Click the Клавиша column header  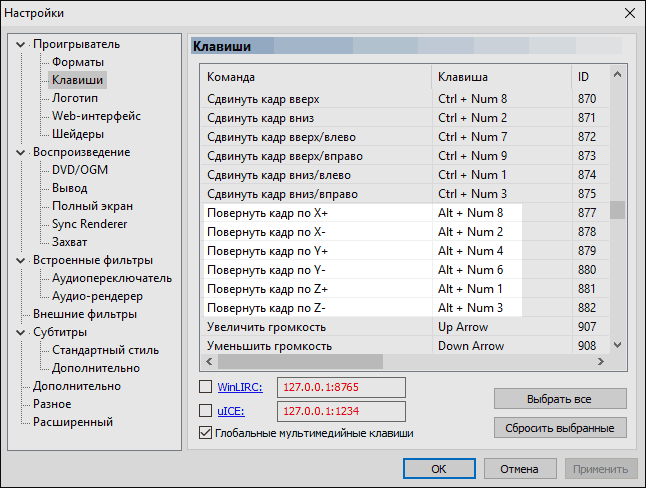(x=500, y=77)
